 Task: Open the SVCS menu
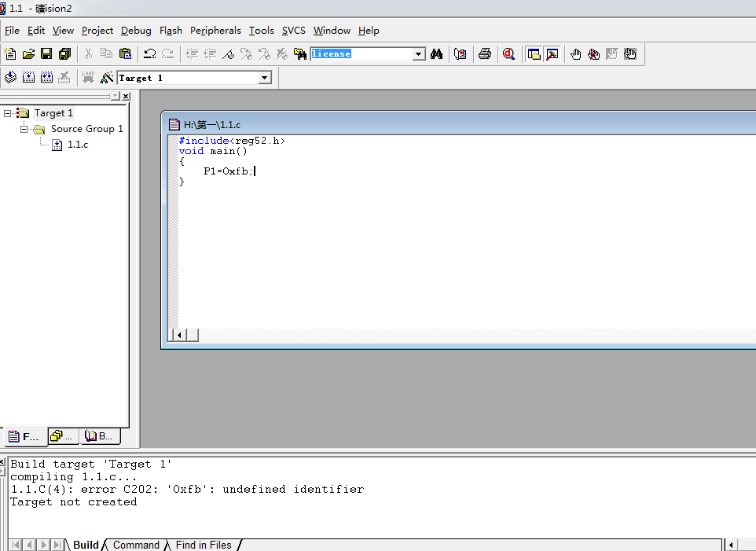294,31
